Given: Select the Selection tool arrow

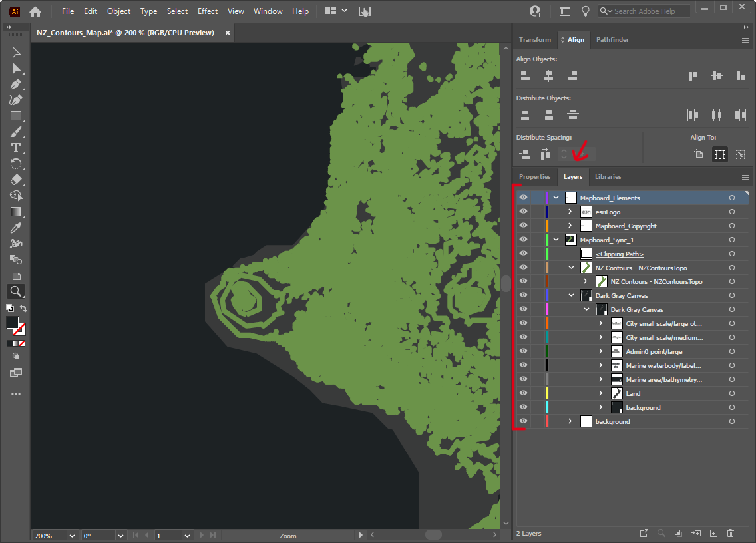Looking at the screenshot, I should pyautogui.click(x=16, y=52).
